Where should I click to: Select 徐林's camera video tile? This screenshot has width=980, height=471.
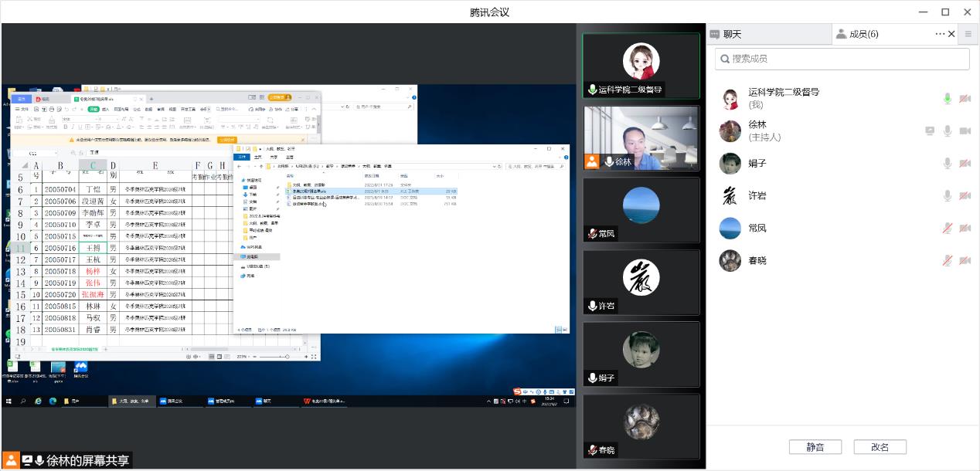coord(641,137)
